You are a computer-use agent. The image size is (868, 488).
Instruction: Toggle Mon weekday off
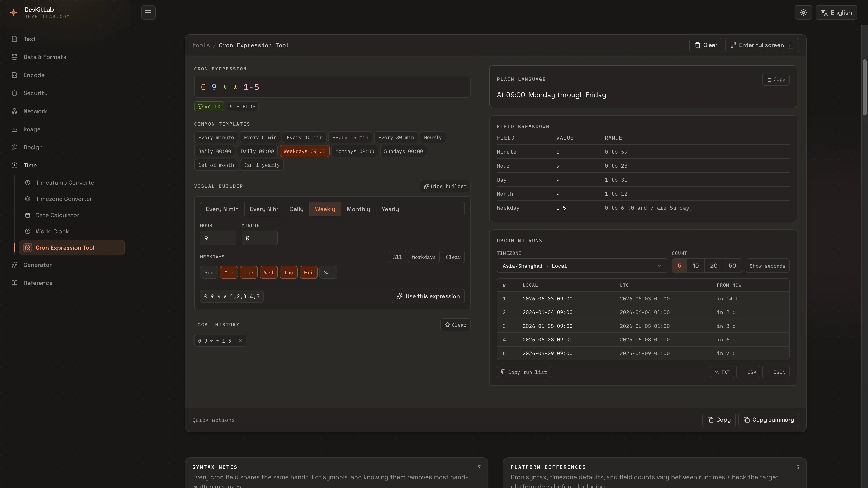coord(229,272)
